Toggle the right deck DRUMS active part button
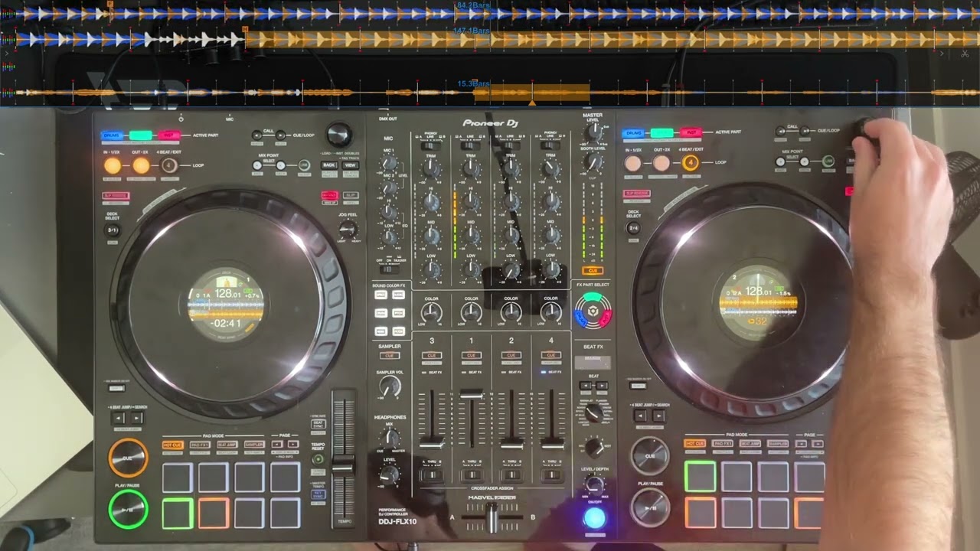Image resolution: width=980 pixels, height=551 pixels. click(634, 133)
